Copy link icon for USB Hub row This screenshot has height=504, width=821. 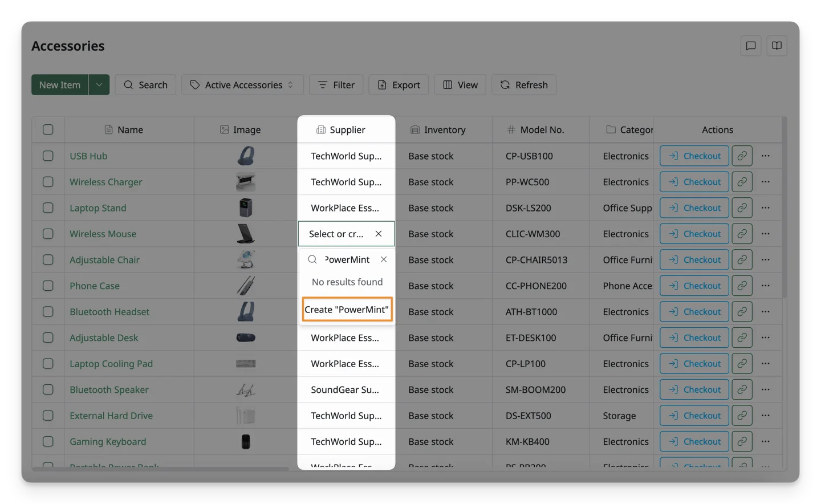(x=742, y=156)
